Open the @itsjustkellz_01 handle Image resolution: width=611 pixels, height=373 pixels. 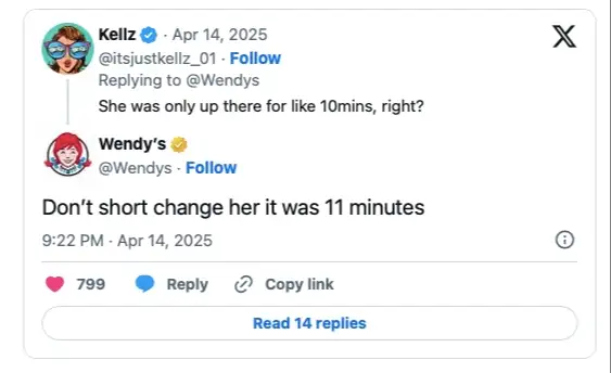point(157,58)
